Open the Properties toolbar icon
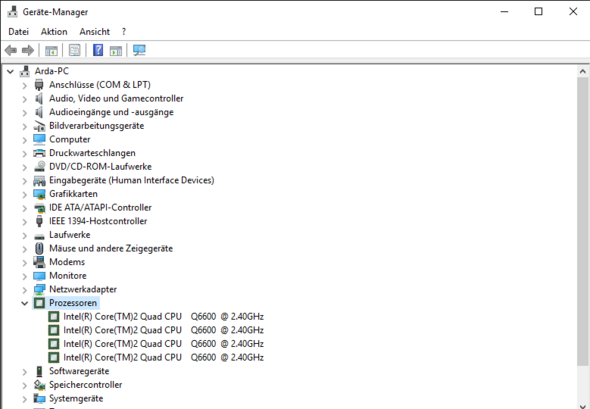Screen dimensions: 590x409 (x=75, y=50)
